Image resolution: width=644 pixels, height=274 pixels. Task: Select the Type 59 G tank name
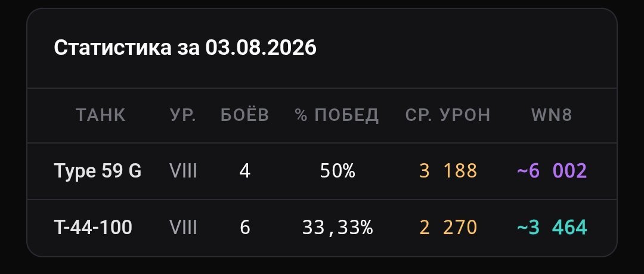(98, 171)
